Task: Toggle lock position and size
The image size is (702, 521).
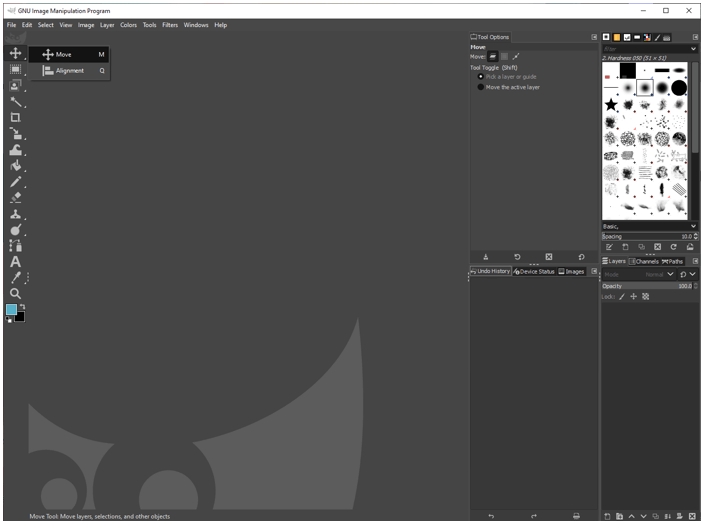Action: (x=634, y=296)
